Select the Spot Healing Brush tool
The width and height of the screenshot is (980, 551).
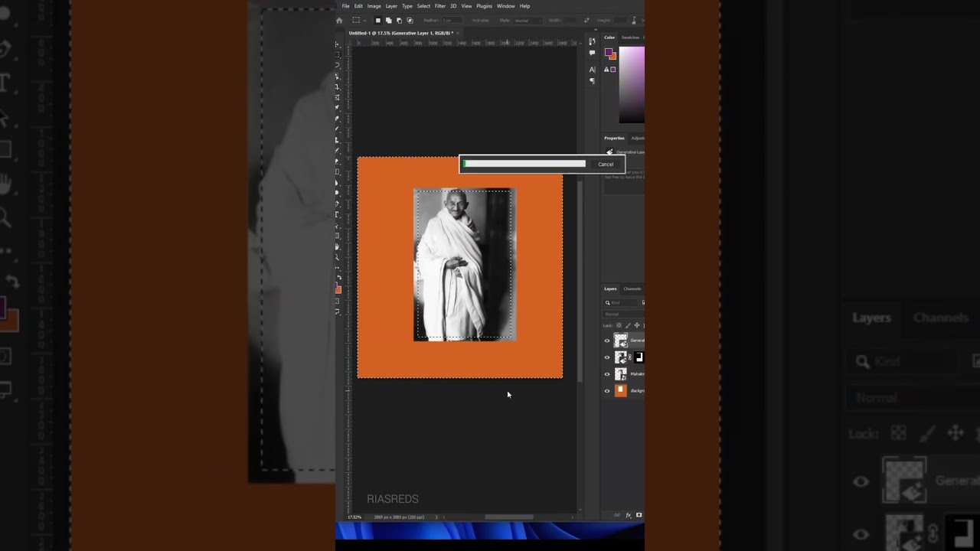click(338, 119)
